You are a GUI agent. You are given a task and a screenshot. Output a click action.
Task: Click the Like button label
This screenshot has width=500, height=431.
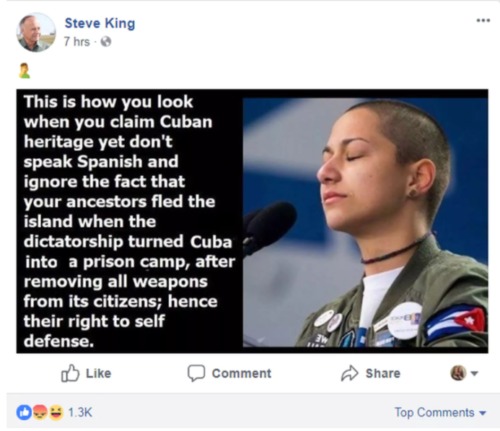98,373
